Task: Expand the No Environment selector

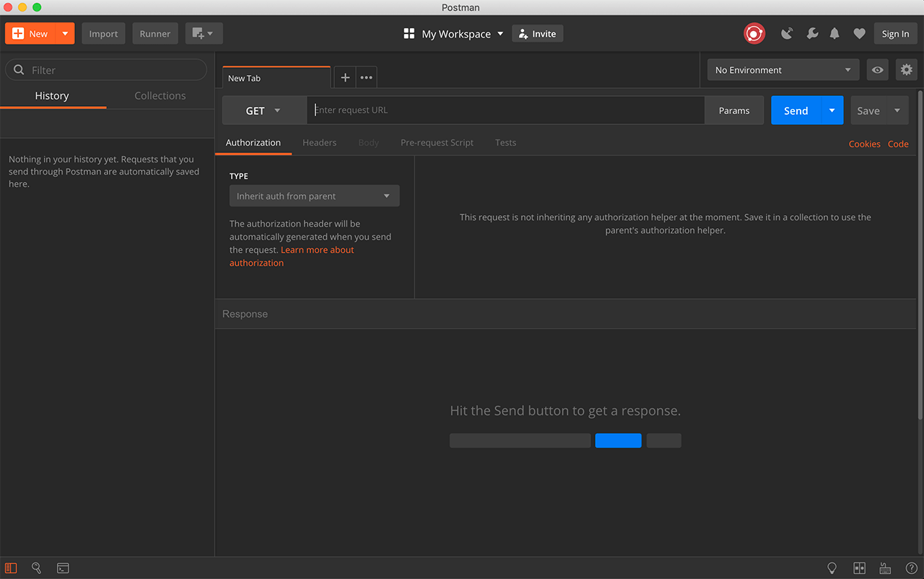Action: [x=783, y=70]
